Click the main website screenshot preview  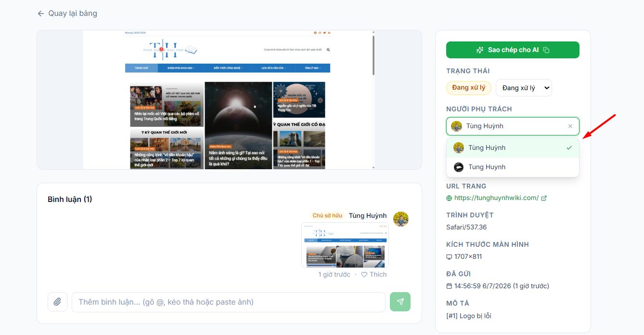(x=229, y=100)
